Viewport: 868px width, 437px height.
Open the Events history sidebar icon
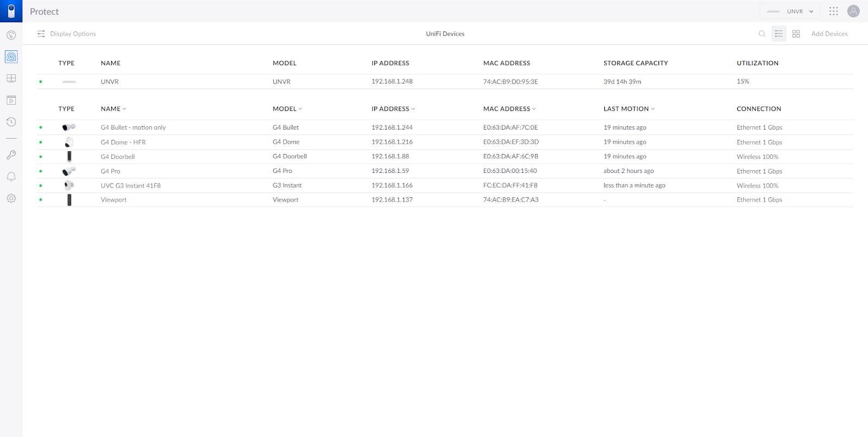[11, 122]
